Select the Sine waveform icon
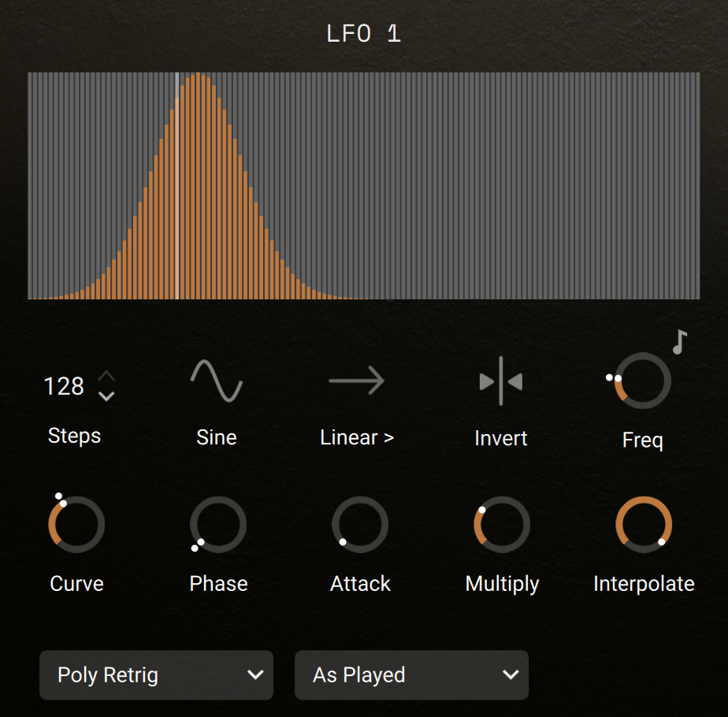 216,380
